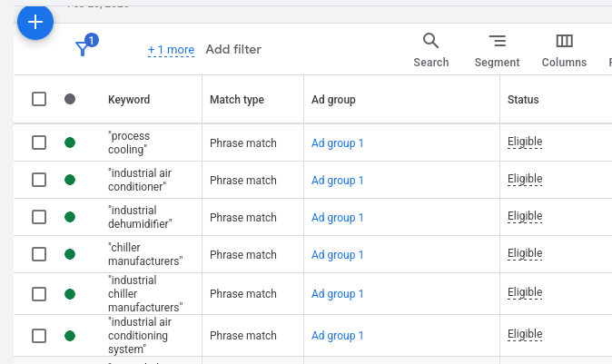
Task: Click the Status column header
Action: [x=523, y=100]
